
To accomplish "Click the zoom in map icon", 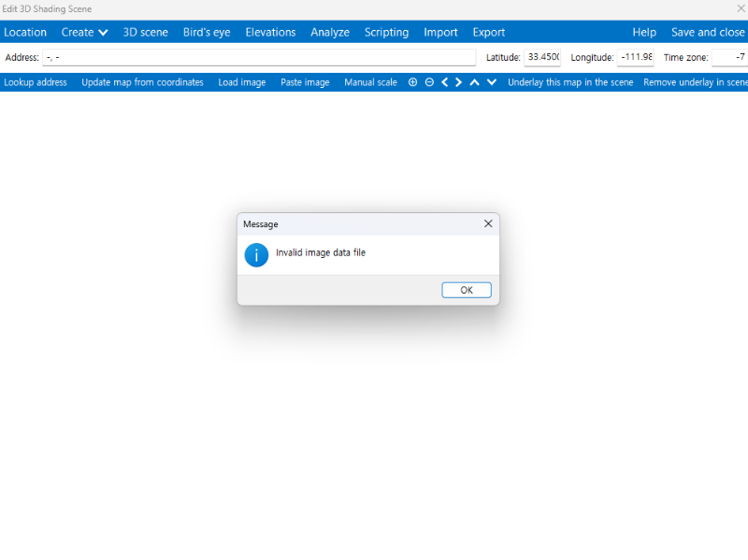I will pos(412,82).
